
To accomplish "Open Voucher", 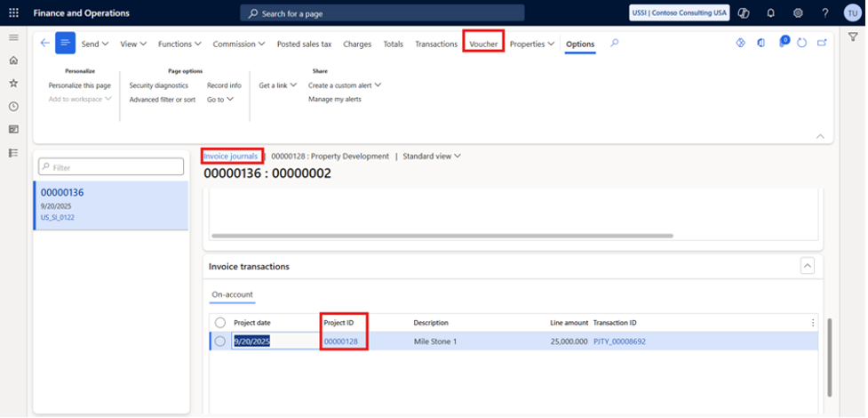I will 483,44.
